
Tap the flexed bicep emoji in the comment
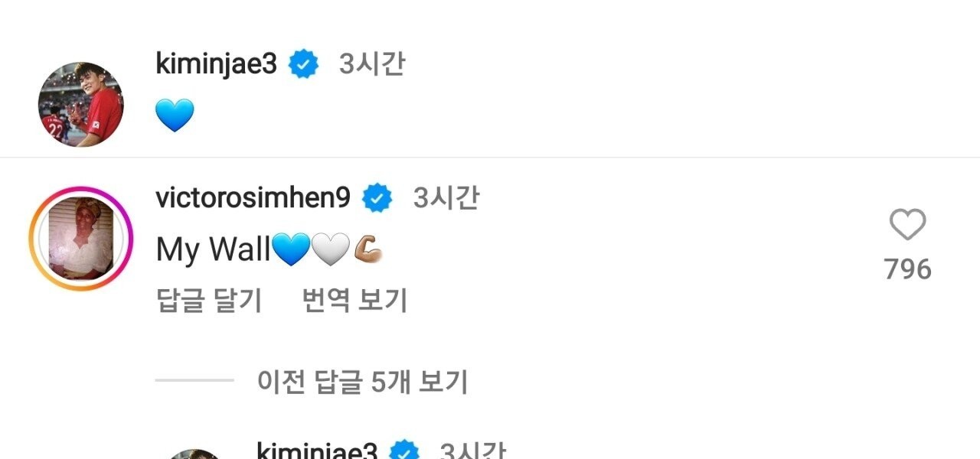(x=368, y=250)
